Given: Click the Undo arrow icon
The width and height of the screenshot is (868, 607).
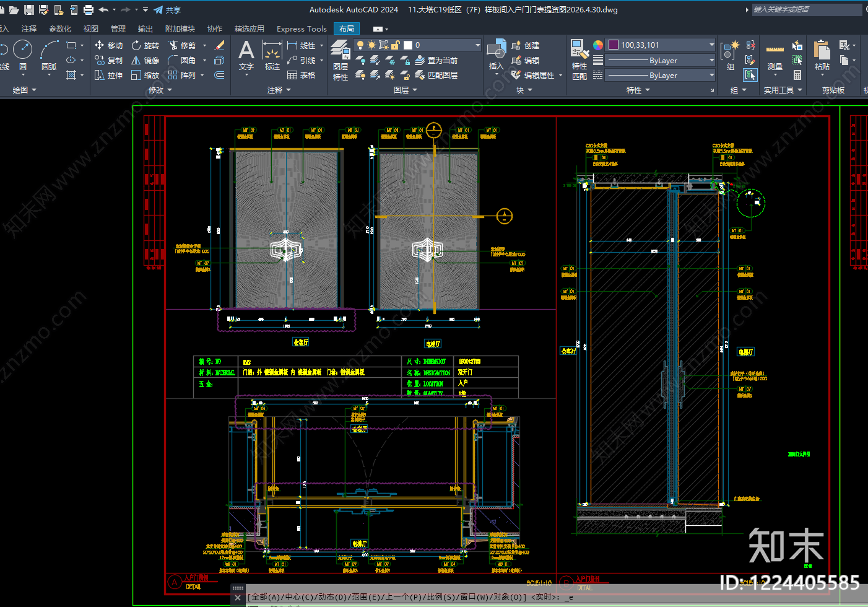Looking at the screenshot, I should pyautogui.click(x=103, y=10).
